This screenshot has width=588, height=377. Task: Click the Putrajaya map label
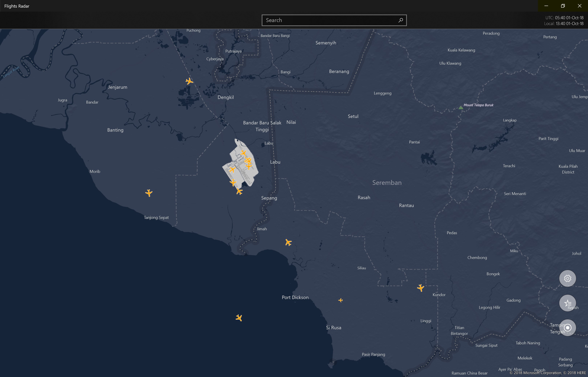click(x=233, y=51)
